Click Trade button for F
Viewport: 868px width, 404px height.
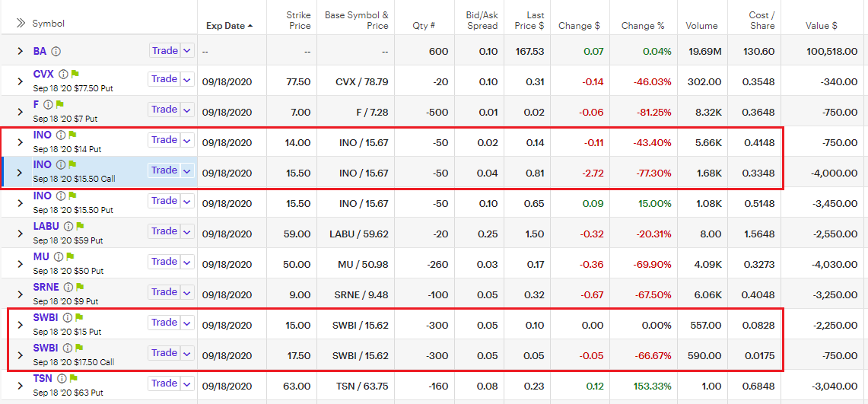(164, 110)
